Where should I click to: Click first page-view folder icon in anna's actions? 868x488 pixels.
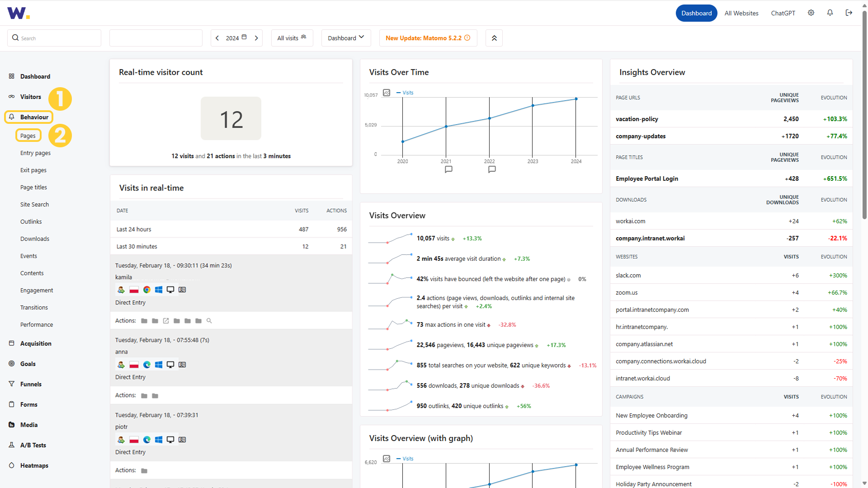pyautogui.click(x=144, y=396)
